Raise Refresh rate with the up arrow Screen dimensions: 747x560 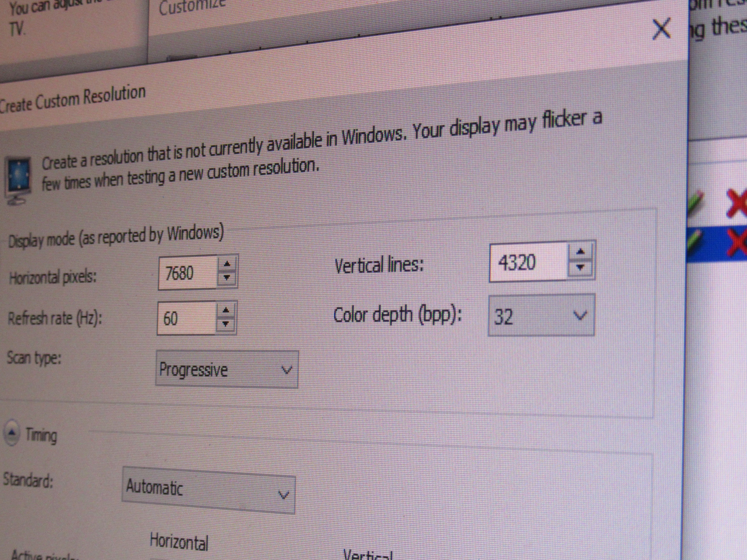pos(226,310)
